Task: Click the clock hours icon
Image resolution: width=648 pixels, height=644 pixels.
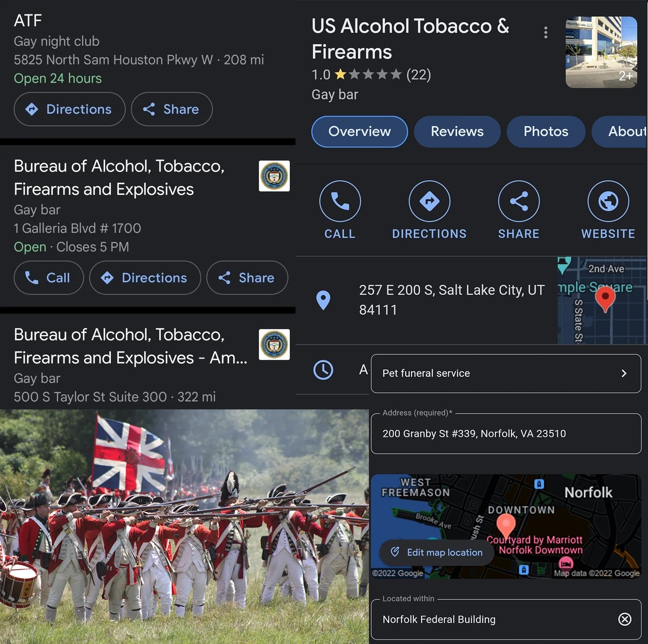Action: (323, 370)
